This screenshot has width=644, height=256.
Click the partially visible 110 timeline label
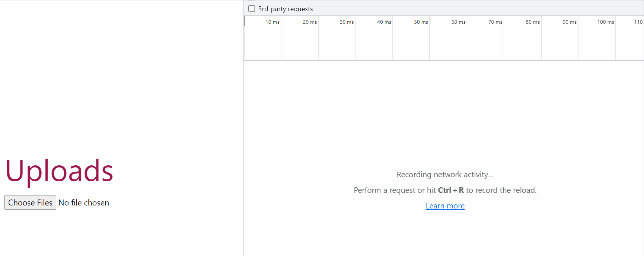tap(638, 22)
